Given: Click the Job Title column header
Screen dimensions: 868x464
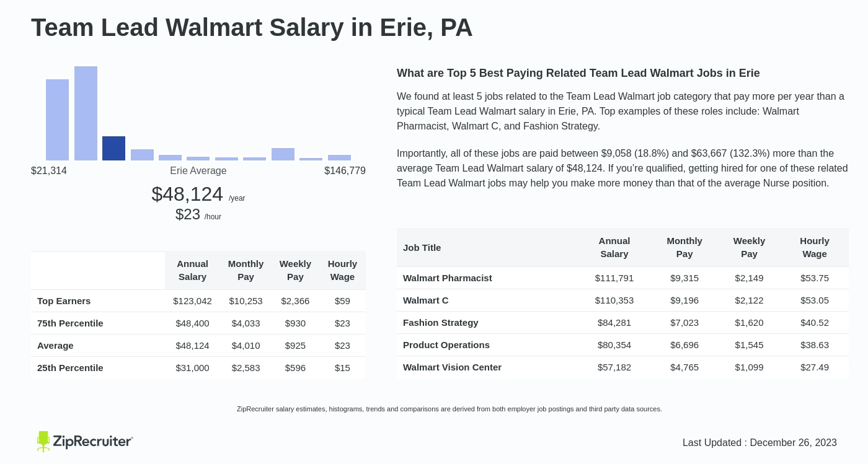Looking at the screenshot, I should (422, 247).
